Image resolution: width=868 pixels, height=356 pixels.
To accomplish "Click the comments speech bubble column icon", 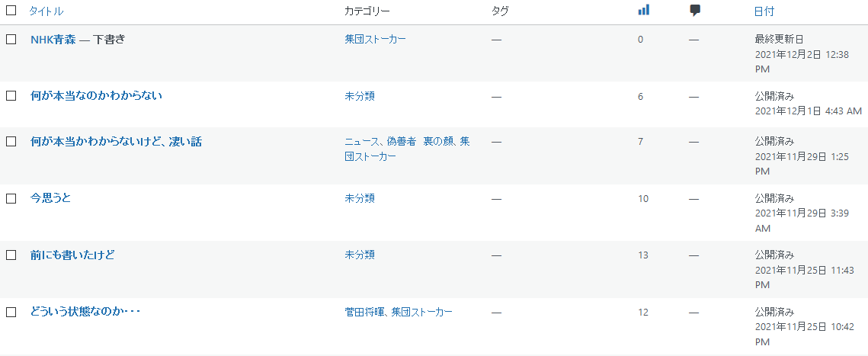I will click(x=694, y=10).
